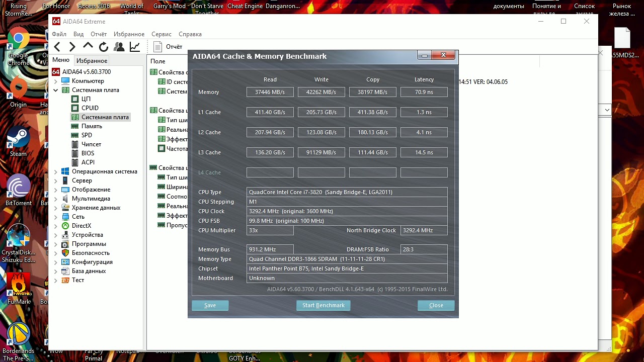644x362 pixels.
Task: Click Start Benchmark button
Action: coord(324,305)
